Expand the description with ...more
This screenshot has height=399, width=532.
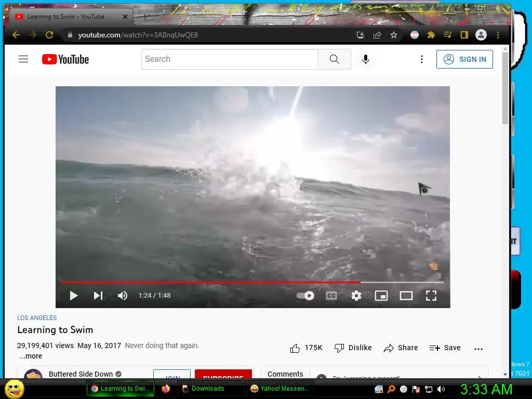click(31, 356)
